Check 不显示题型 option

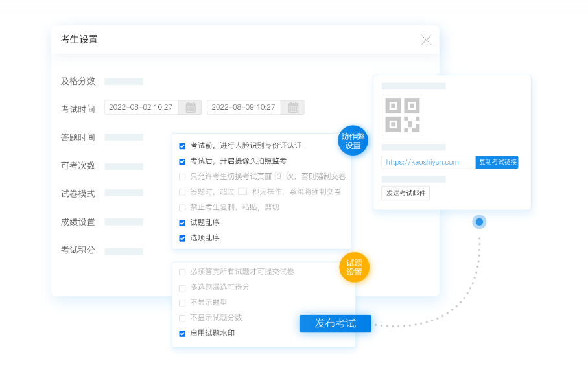182,303
